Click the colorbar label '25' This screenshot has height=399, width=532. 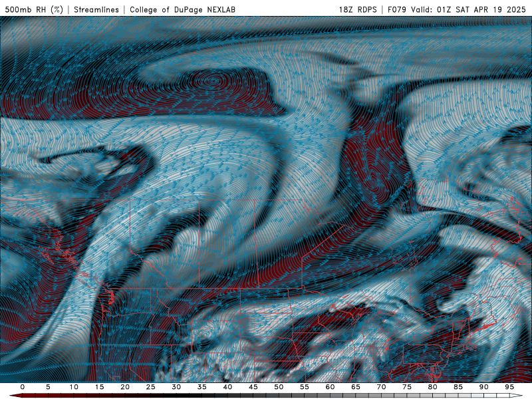tap(151, 387)
